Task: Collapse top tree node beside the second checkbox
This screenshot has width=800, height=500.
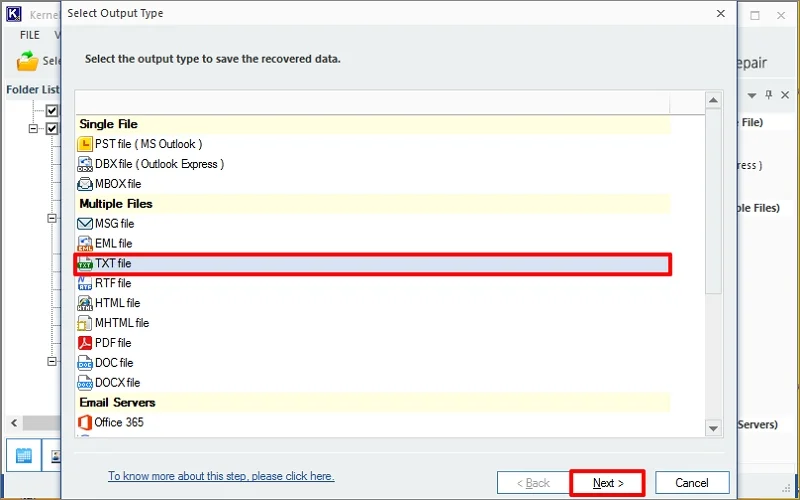Action: 33,129
